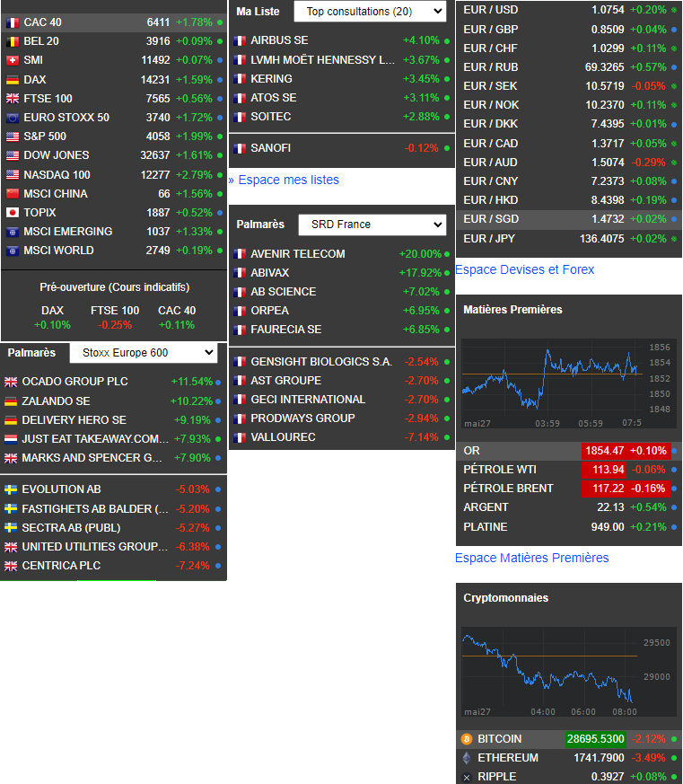Click the Bitcoin price chart under Cryptomonnaies

(567, 673)
